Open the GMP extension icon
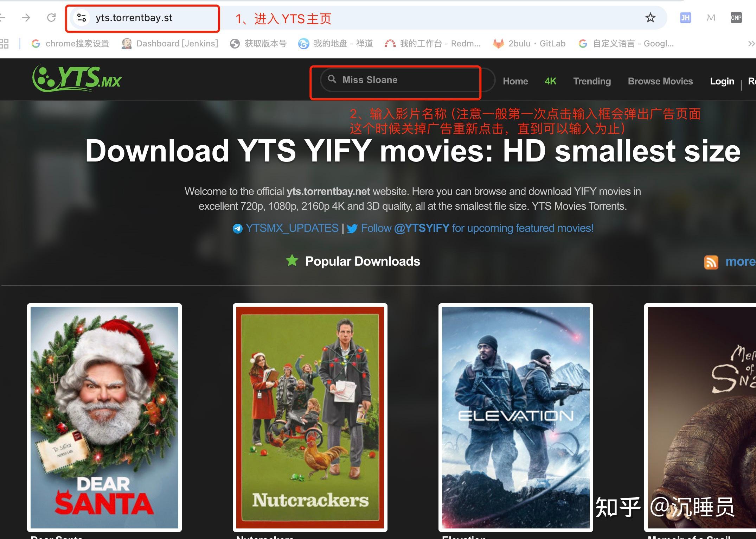Image resolution: width=756 pixels, height=539 pixels. click(736, 18)
